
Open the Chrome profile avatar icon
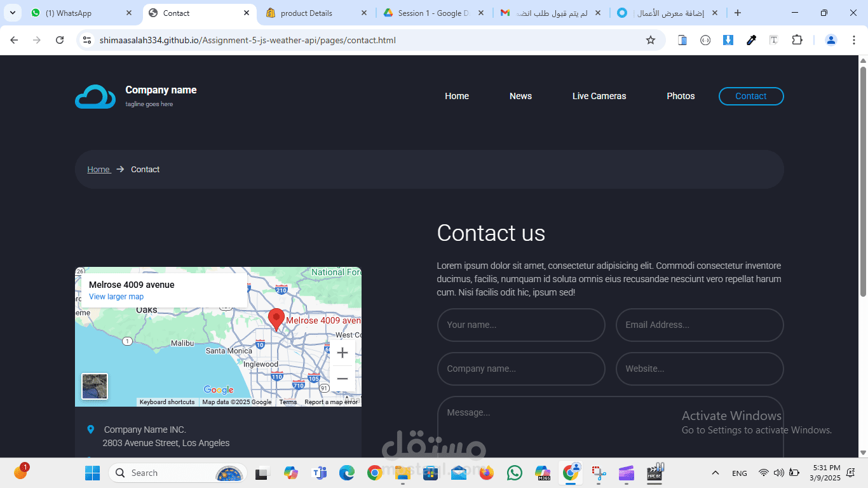pos(831,40)
